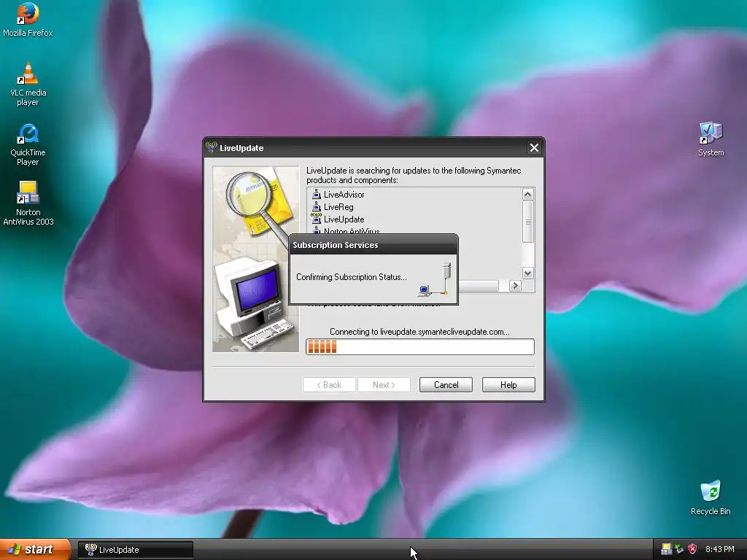Open the Recycle Bin icon
The height and width of the screenshot is (560, 747).
pyautogui.click(x=711, y=497)
